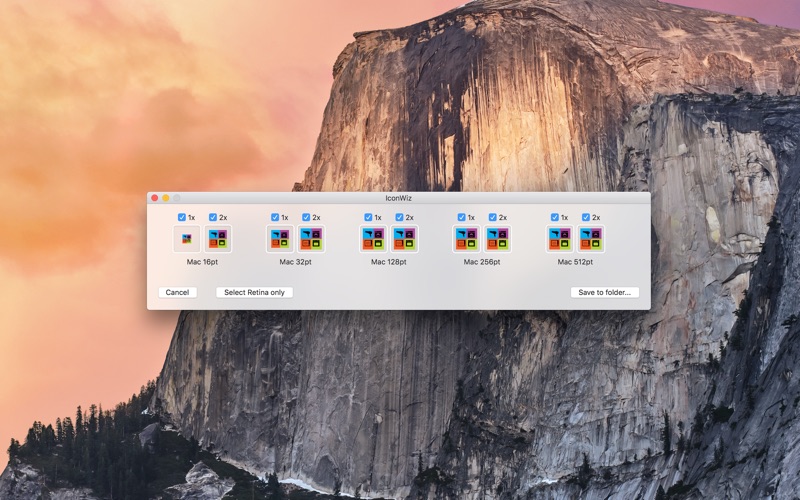This screenshot has width=800, height=500.
Task: Click the IconWiz window title
Action: tap(398, 198)
